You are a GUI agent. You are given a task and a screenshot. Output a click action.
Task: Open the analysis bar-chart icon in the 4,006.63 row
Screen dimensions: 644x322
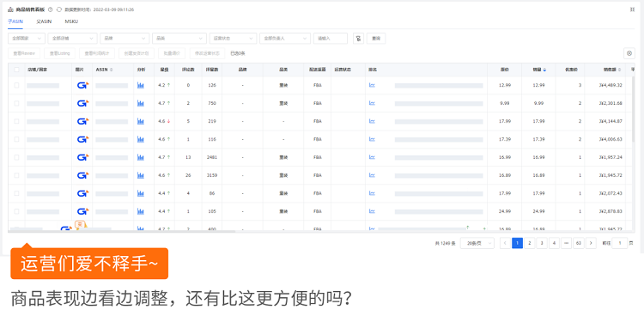tap(141, 140)
